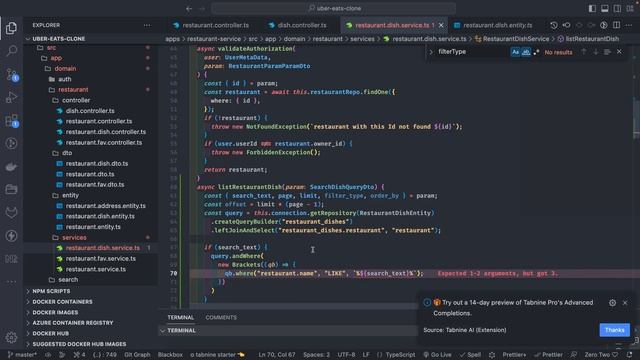Image resolution: width=640 pixels, height=360 pixels.
Task: Navigate back with the arrow in title bar
Action: [189, 8]
